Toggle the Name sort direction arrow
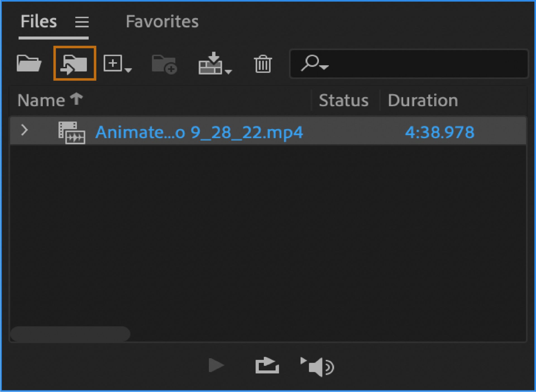The width and height of the screenshot is (536, 392). 76,99
